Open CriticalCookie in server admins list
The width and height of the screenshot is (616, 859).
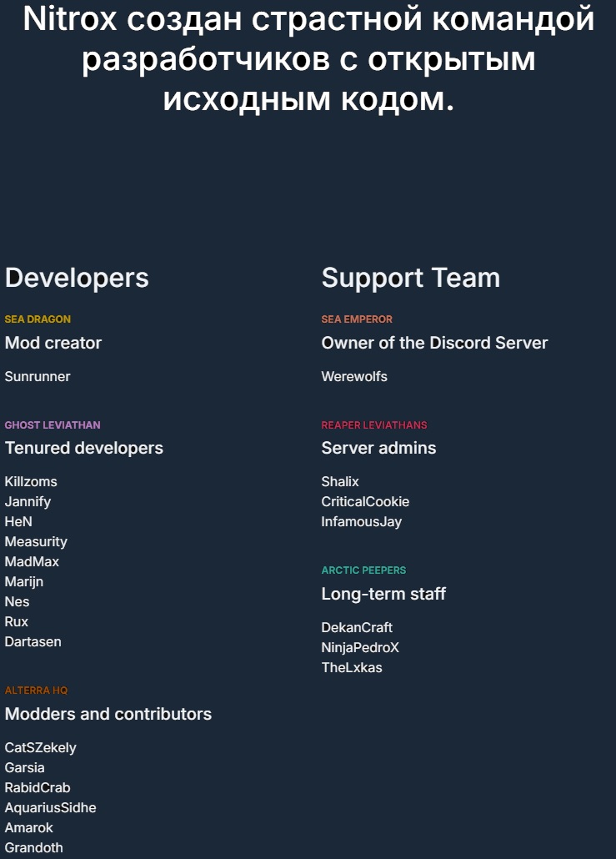pyautogui.click(x=365, y=502)
